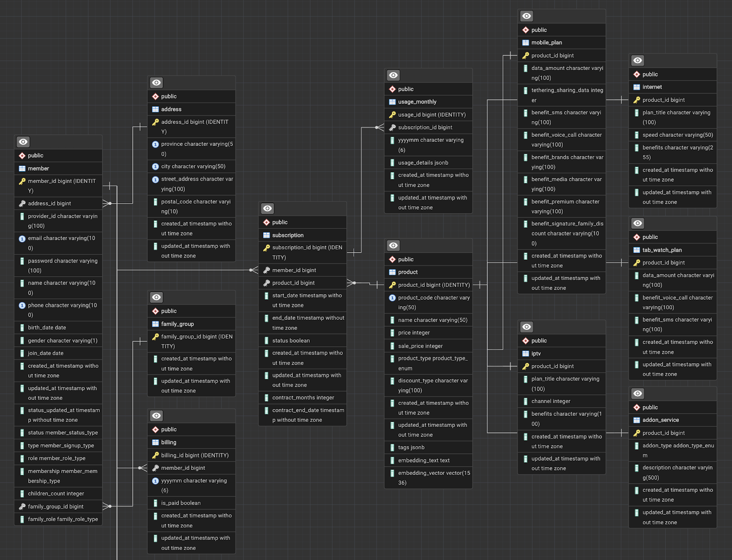
Task: Toggle eye icon above mobile_plan table
Action: (527, 16)
